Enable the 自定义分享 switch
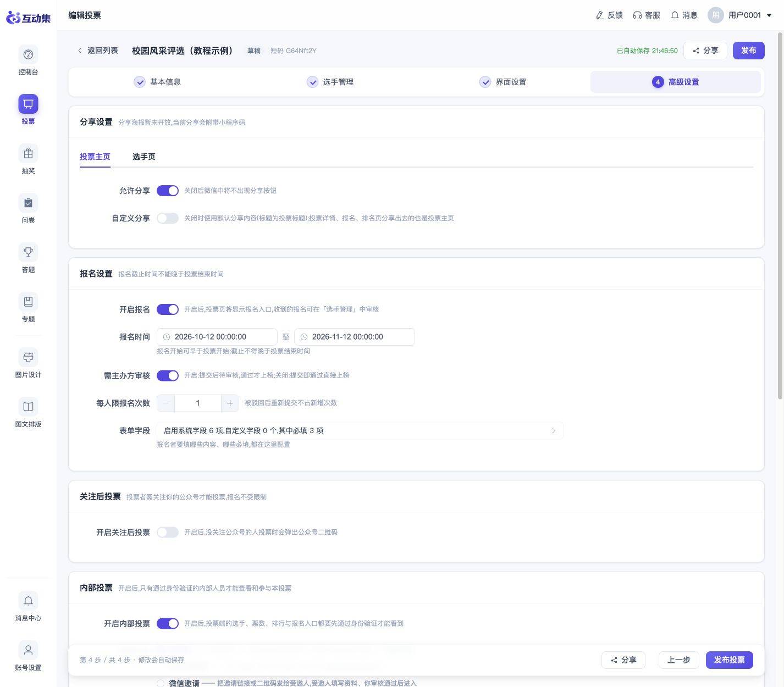784x687 pixels. pyautogui.click(x=168, y=218)
